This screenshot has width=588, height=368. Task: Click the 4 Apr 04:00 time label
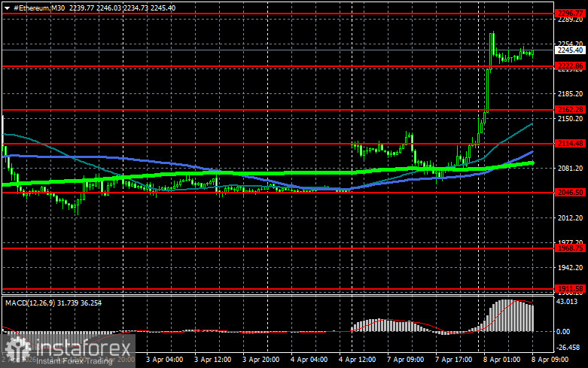309,360
